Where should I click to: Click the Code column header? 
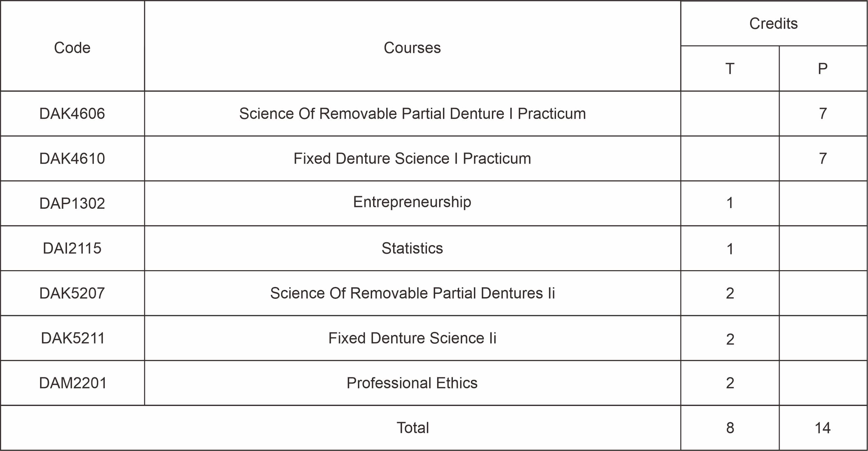[72, 48]
